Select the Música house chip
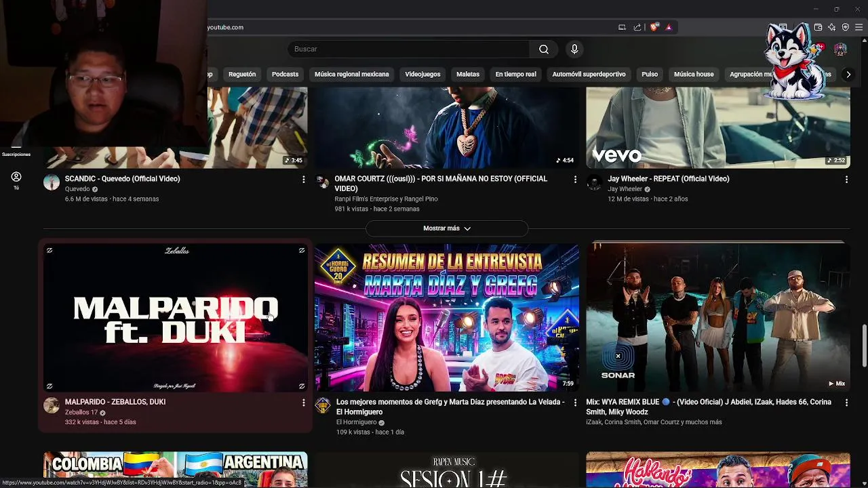Viewport: 868px width, 488px height. point(694,75)
